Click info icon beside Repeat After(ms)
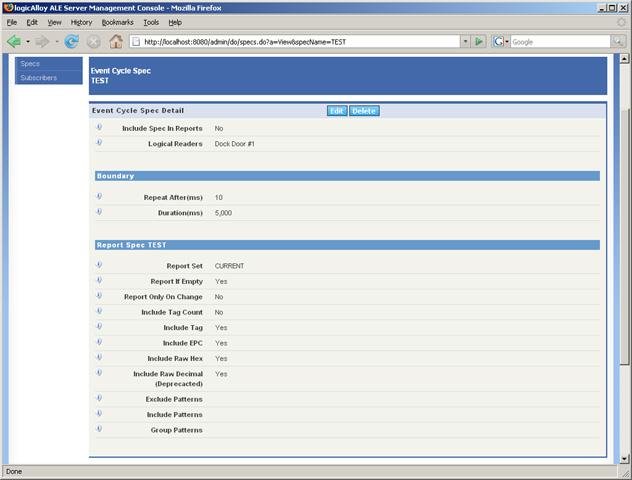The width and height of the screenshot is (632, 480). (x=99, y=196)
